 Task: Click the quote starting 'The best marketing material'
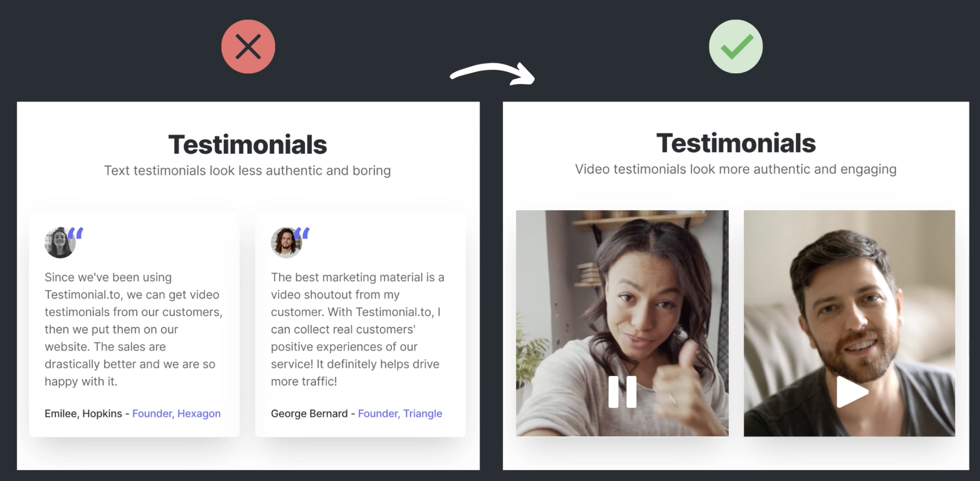tap(358, 329)
